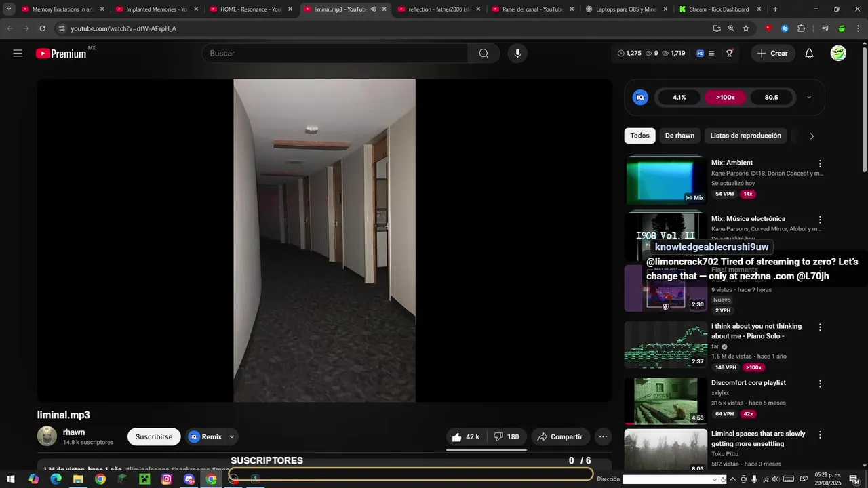Image resolution: width=868 pixels, height=488 pixels.
Task: Bookmark this page with the star
Action: [x=746, y=28]
